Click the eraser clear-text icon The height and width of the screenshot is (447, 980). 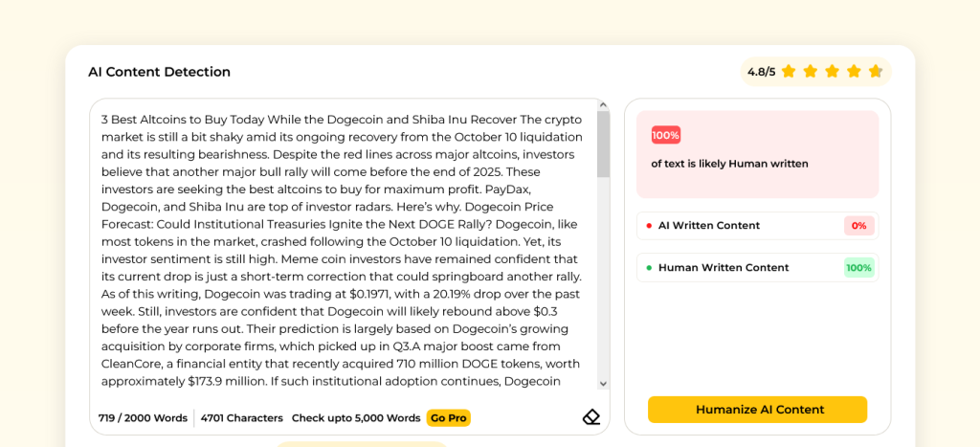tap(591, 417)
